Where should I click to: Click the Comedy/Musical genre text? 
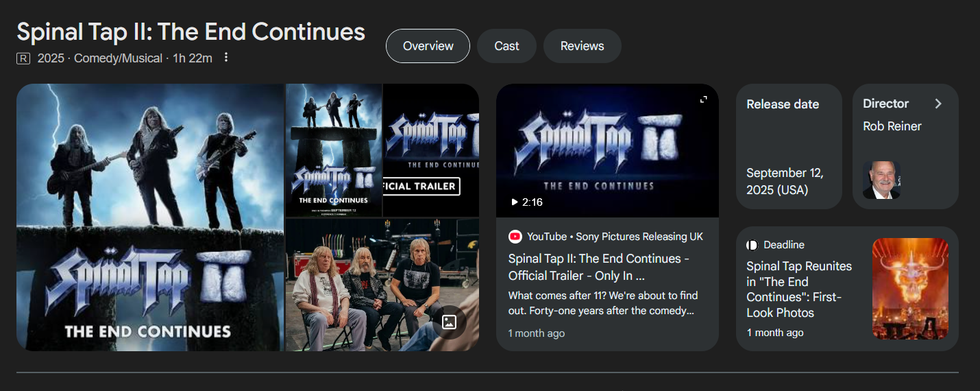pyautogui.click(x=118, y=58)
